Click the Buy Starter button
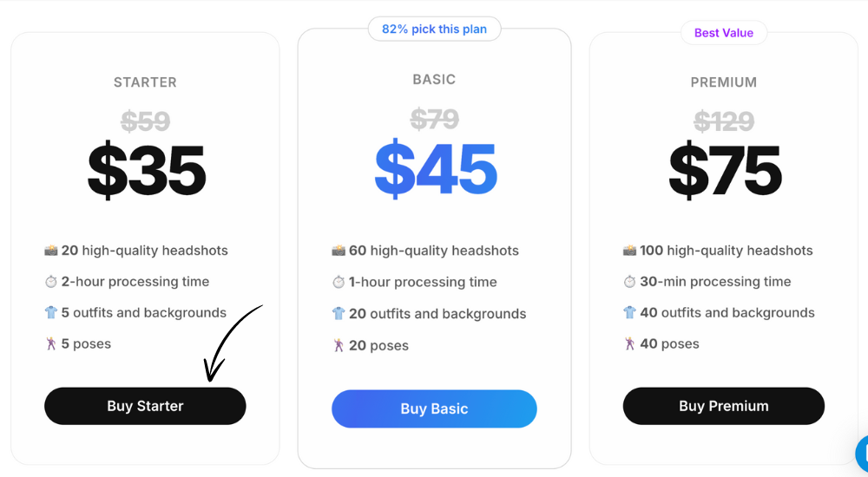Screen dimensions: 868x477 [x=145, y=406]
